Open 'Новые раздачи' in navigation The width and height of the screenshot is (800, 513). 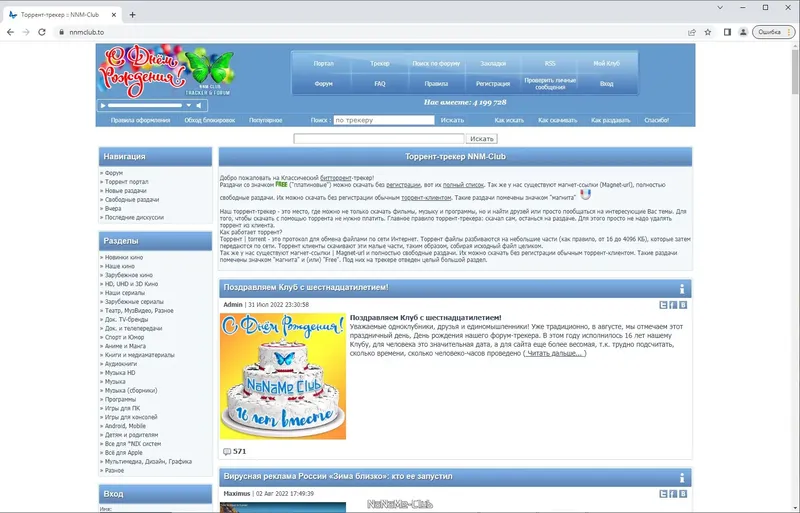pos(126,190)
